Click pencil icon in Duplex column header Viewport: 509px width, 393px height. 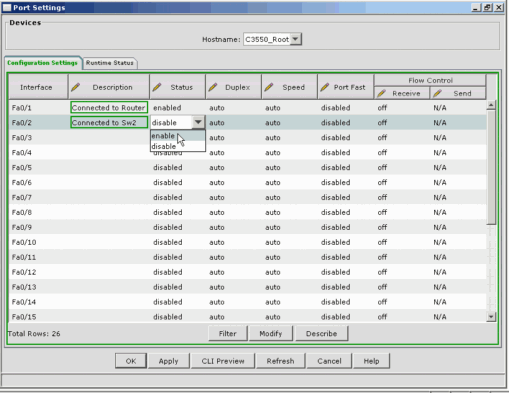[213, 87]
